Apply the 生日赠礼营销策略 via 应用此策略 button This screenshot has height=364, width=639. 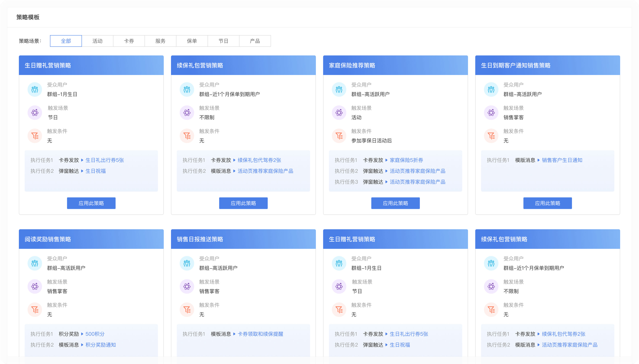(x=91, y=203)
